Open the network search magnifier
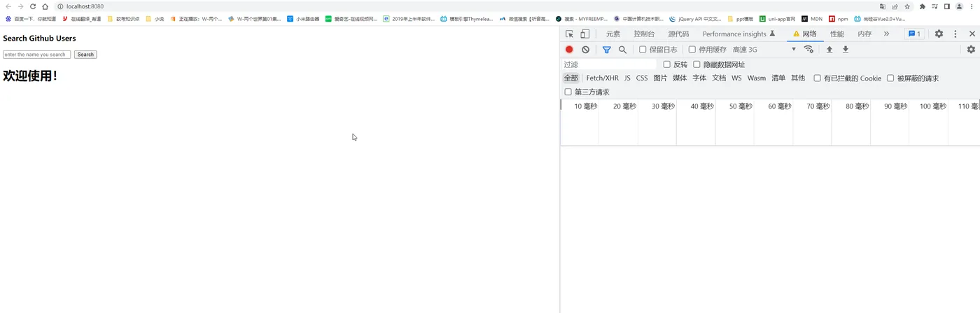980x313 pixels. [x=622, y=50]
